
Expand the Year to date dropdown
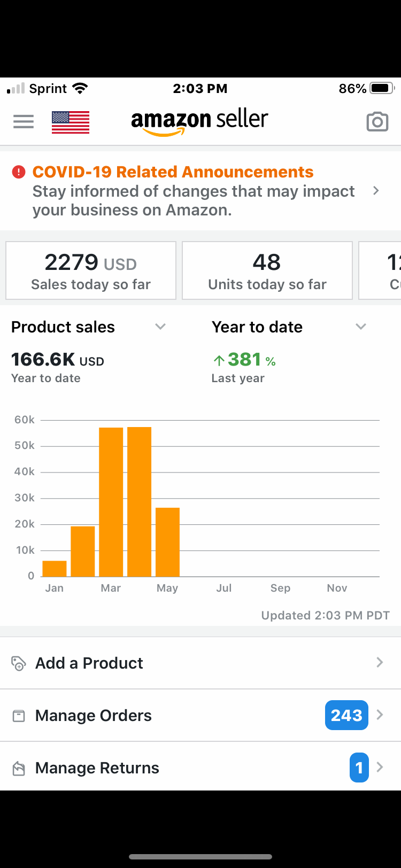361,327
